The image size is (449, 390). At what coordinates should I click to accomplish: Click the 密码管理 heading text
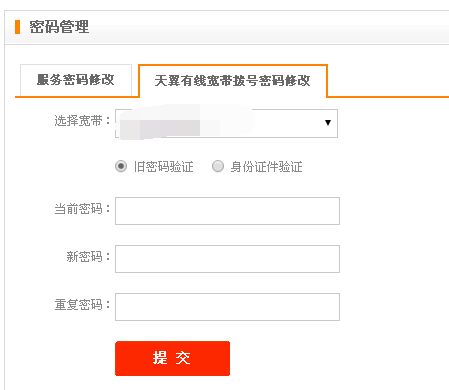59,27
